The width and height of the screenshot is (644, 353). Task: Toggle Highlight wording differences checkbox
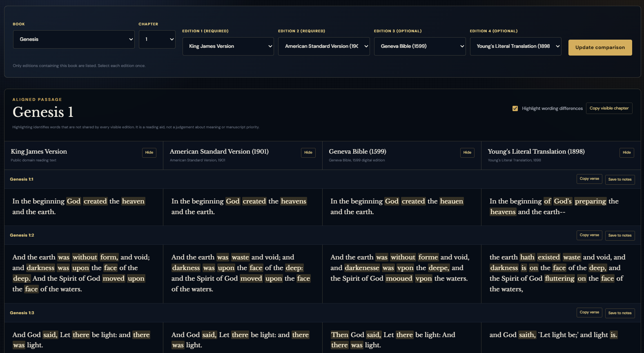pos(515,108)
